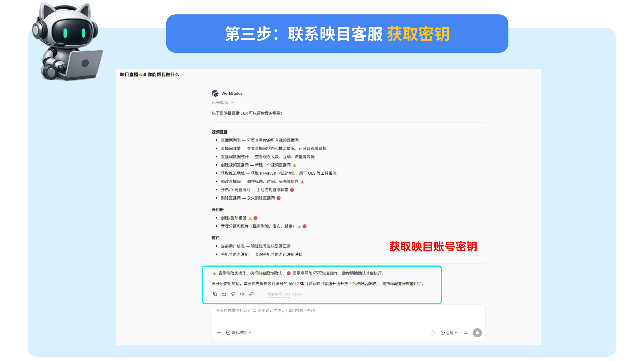This screenshot has width=644, height=361.
Task: Click the 开启/关闭直播间 bullet line
Action: (257, 190)
